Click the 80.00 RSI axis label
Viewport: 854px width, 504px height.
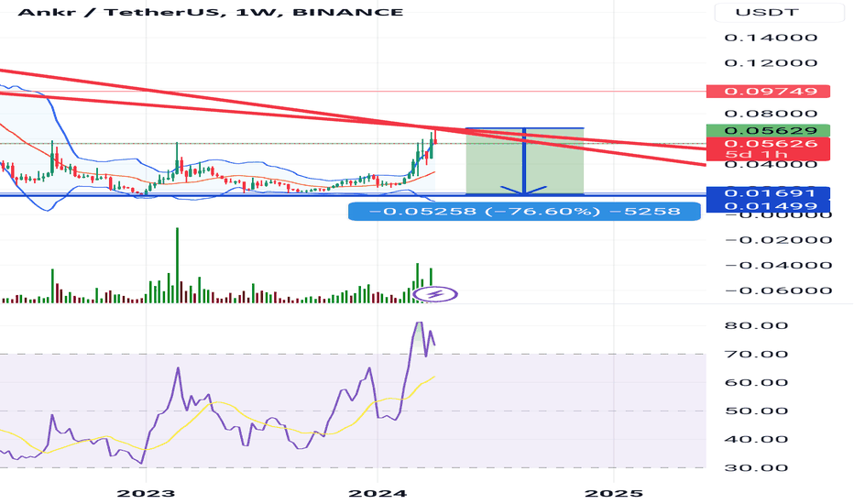point(757,325)
